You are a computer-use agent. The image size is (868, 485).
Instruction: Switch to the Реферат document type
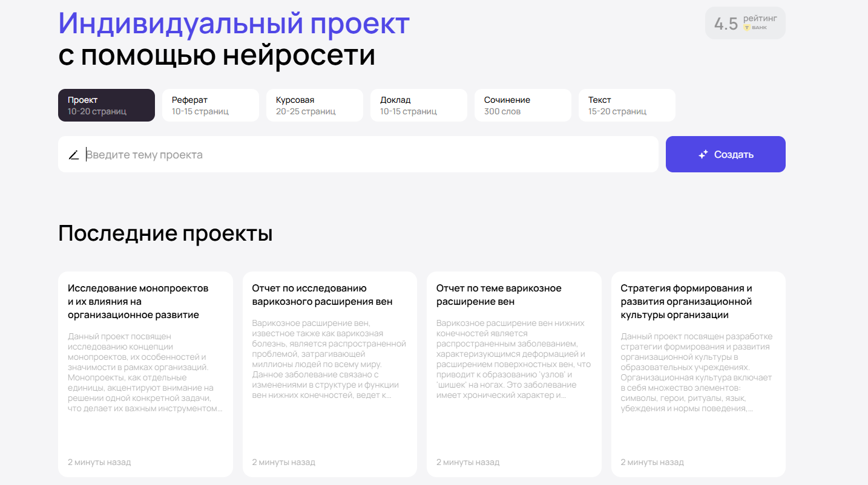[x=211, y=105]
